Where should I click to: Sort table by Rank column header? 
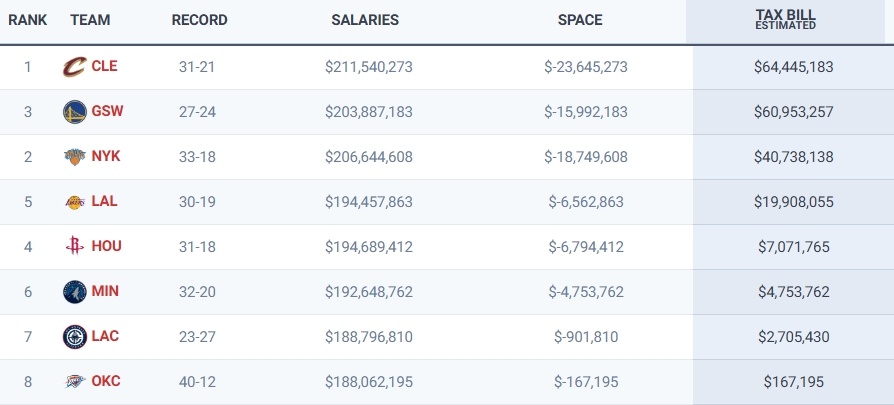pos(28,20)
